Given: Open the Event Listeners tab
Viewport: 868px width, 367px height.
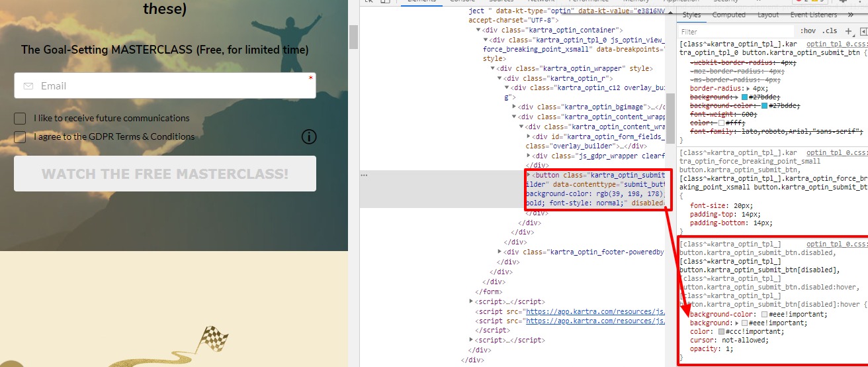Looking at the screenshot, I should [x=814, y=15].
